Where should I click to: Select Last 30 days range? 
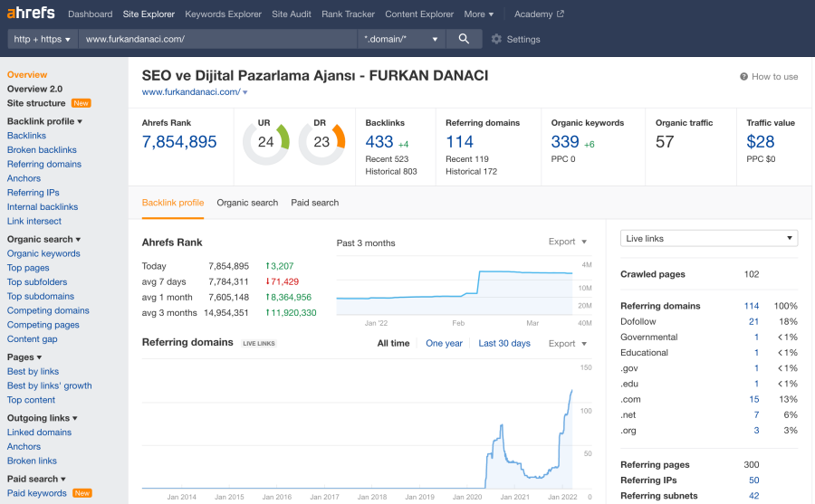[504, 344]
